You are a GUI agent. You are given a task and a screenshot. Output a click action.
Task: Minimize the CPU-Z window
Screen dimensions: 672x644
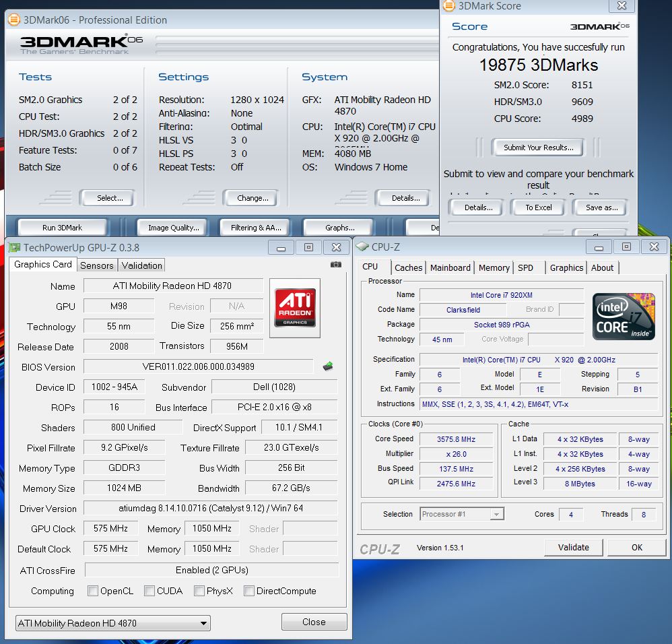click(x=599, y=247)
